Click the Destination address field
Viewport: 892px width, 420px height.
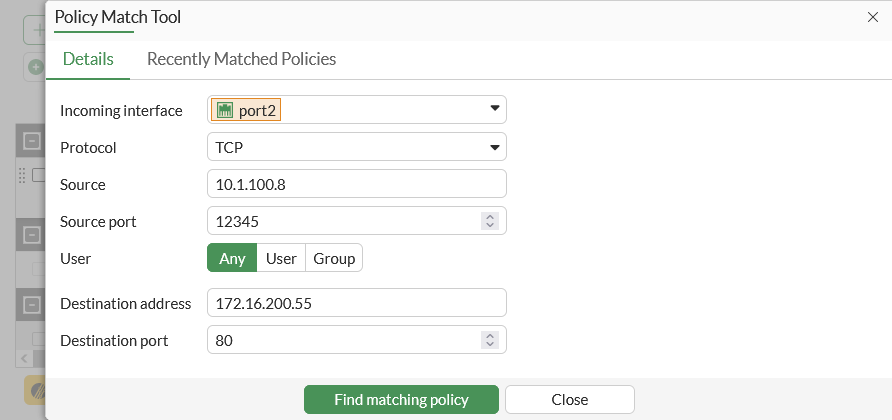(356, 303)
